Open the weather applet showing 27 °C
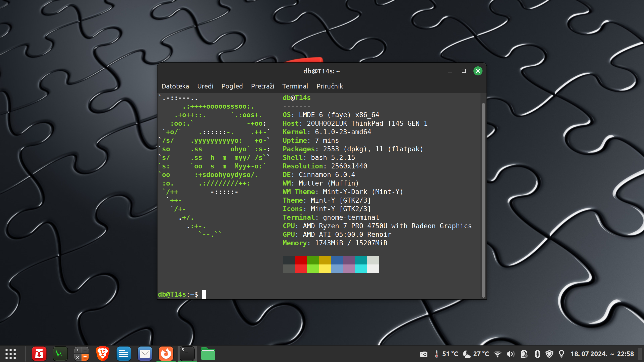Screen dimensions: 644x362 point(476,354)
